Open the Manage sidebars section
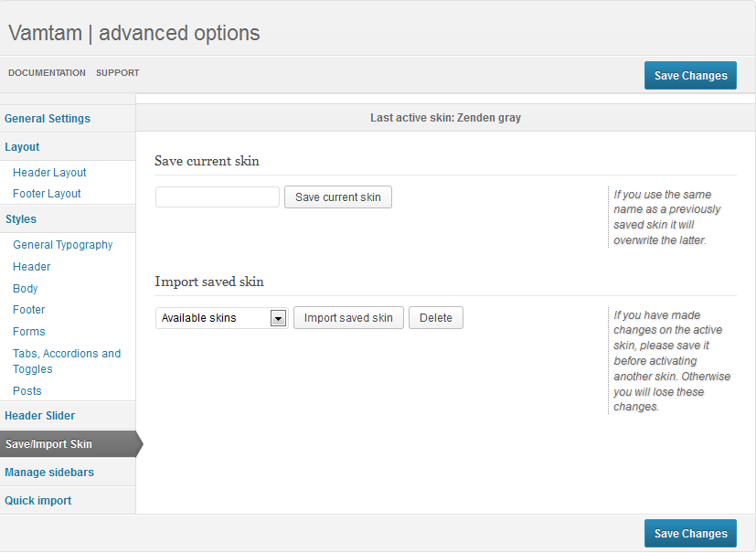The width and height of the screenshot is (756, 553). pos(49,473)
